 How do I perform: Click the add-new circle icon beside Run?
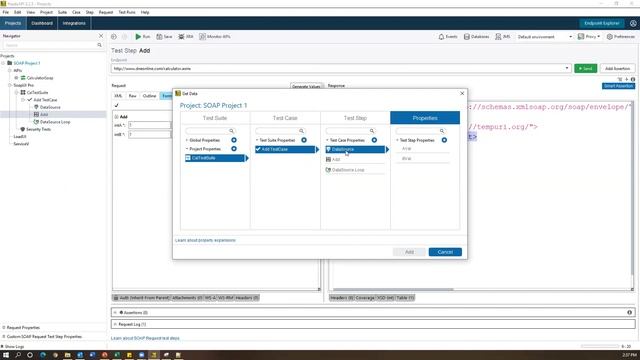click(x=114, y=37)
